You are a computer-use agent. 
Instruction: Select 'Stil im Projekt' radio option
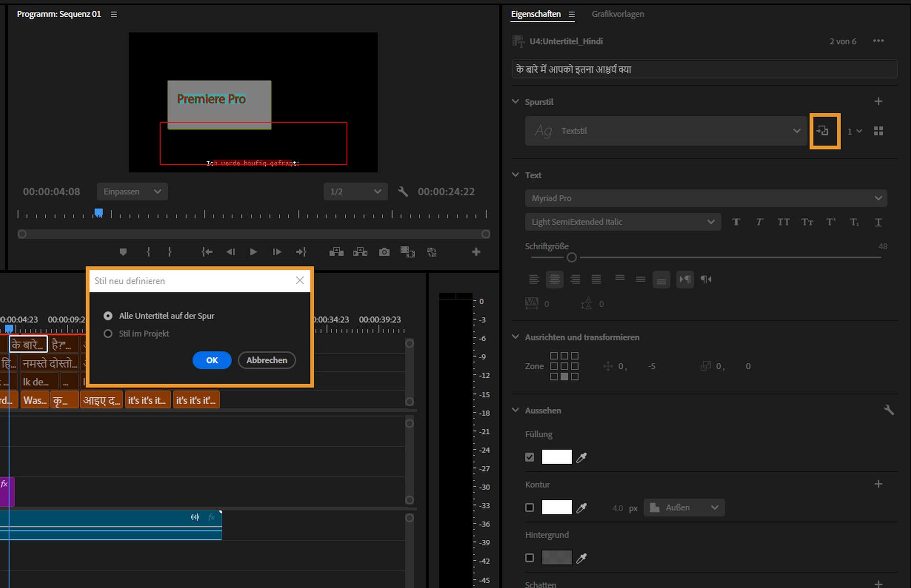click(108, 333)
